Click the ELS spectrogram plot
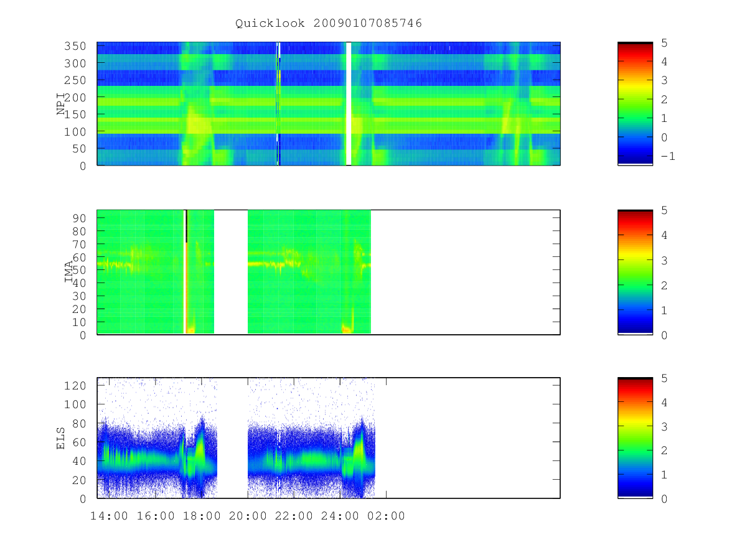Image resolution: width=747 pixels, height=560 pixels. 329,438
